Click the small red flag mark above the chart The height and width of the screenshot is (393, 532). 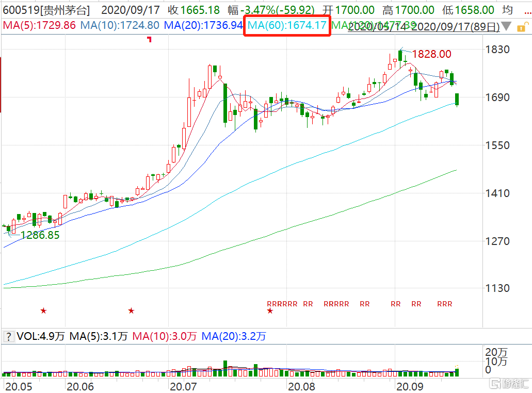(x=149, y=39)
